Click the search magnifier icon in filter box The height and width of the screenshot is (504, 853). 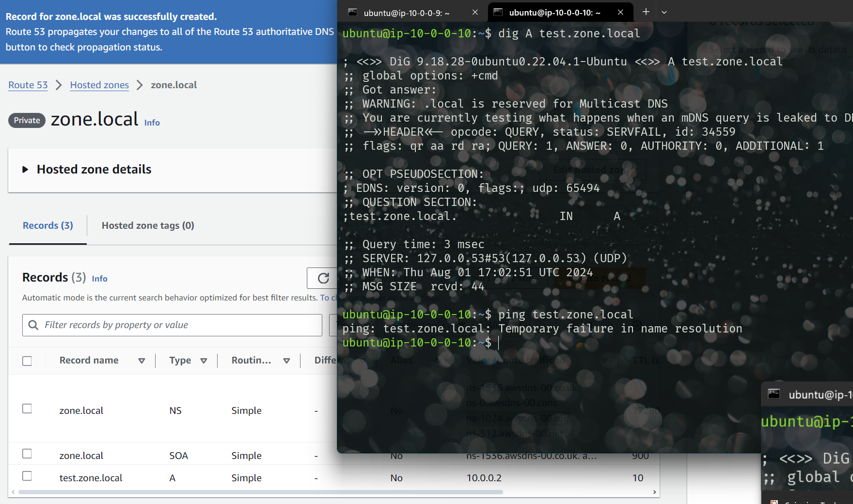coord(33,325)
